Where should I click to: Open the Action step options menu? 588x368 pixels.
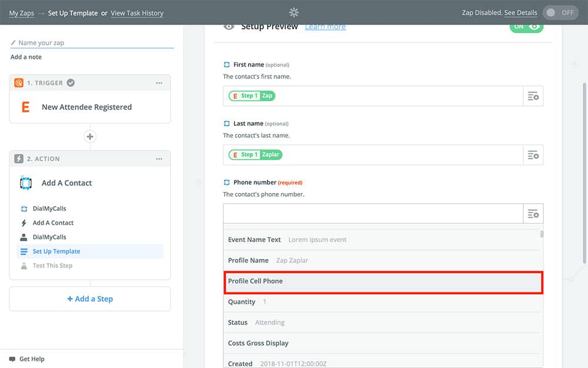[x=159, y=159]
